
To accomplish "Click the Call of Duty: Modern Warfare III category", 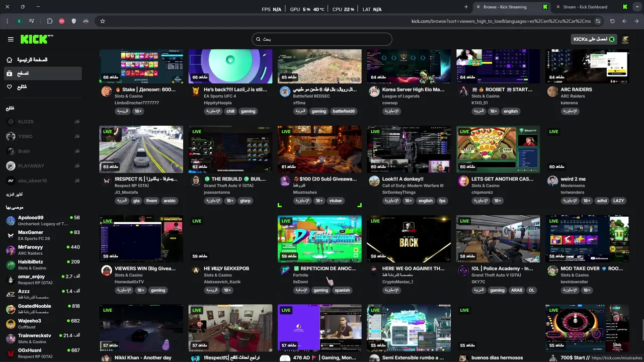I will pos(413,186).
